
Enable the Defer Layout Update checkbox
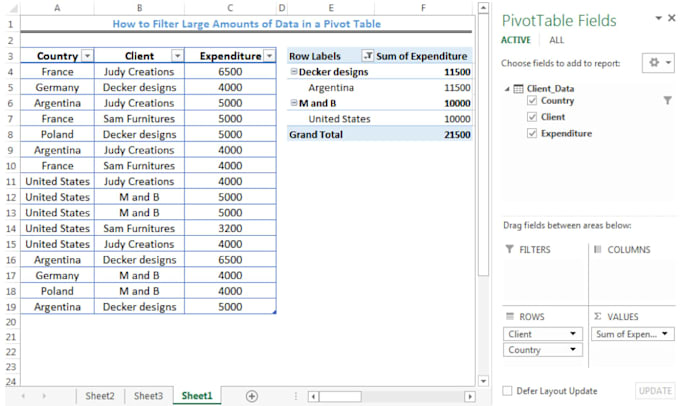[x=508, y=390]
